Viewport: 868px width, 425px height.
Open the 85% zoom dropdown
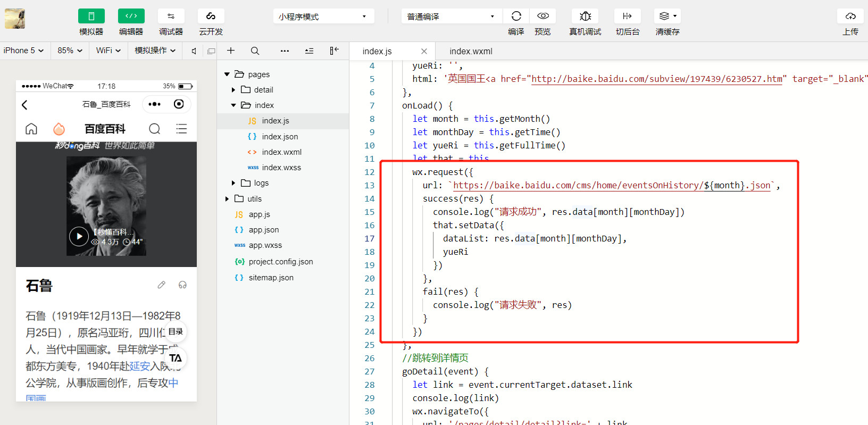[x=70, y=51]
